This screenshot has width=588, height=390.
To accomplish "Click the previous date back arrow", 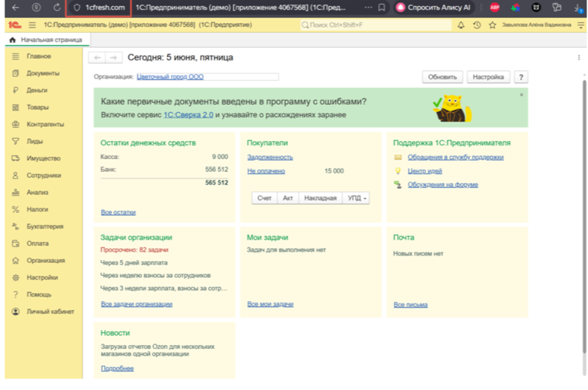I will pyautogui.click(x=97, y=58).
